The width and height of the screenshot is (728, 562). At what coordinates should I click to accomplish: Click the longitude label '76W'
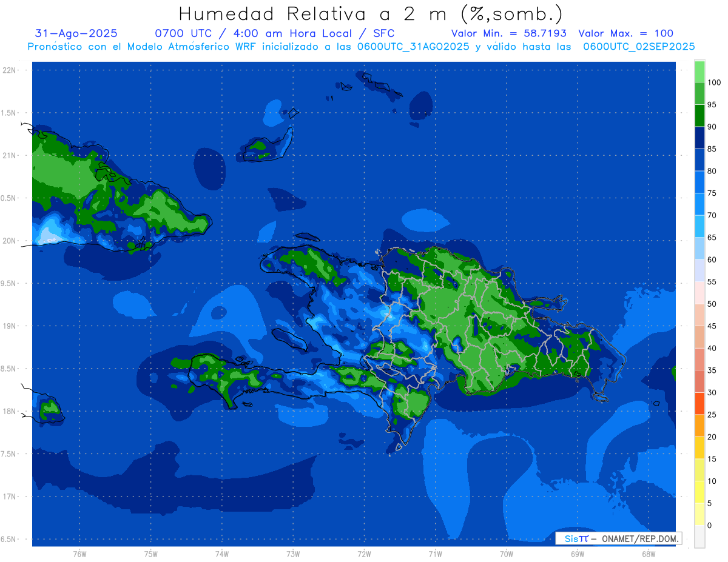[79, 554]
